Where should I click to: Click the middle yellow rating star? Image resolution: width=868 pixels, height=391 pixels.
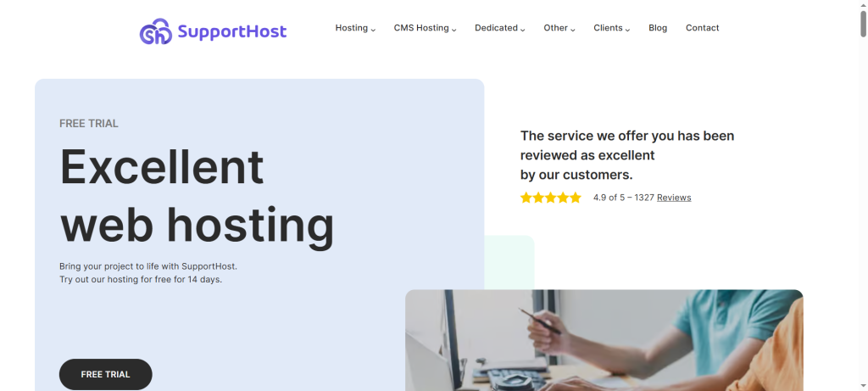[x=551, y=198]
